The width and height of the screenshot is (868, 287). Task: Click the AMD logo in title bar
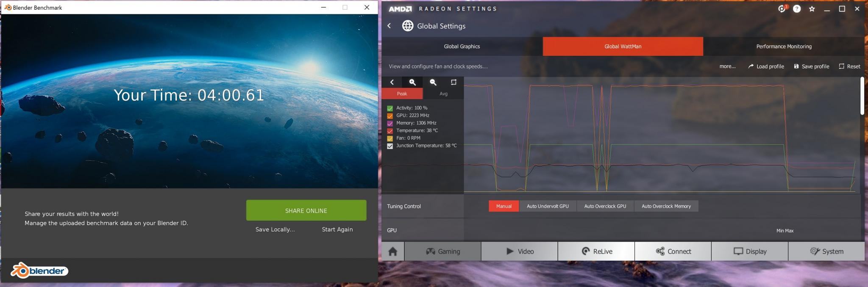[x=400, y=9]
